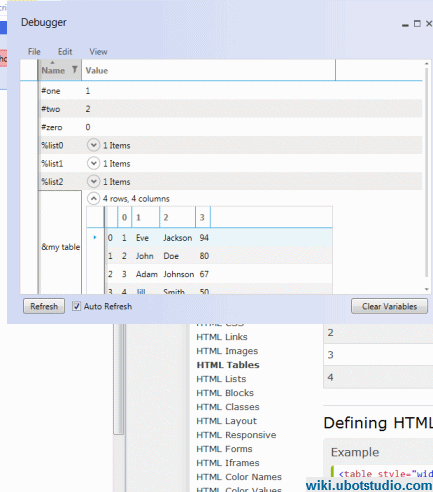Open the View menu in Debugger
The height and width of the screenshot is (492, 433).
98,52
